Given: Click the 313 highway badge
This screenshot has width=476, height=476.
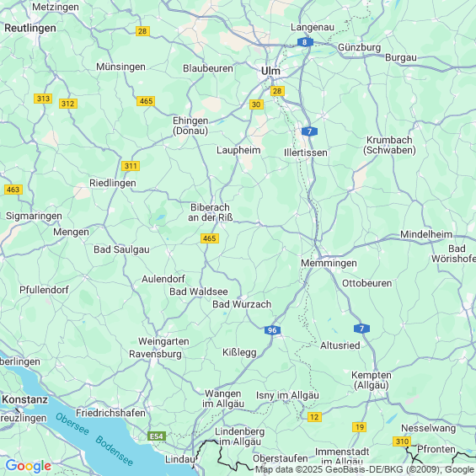Looking at the screenshot, I should [43, 99].
